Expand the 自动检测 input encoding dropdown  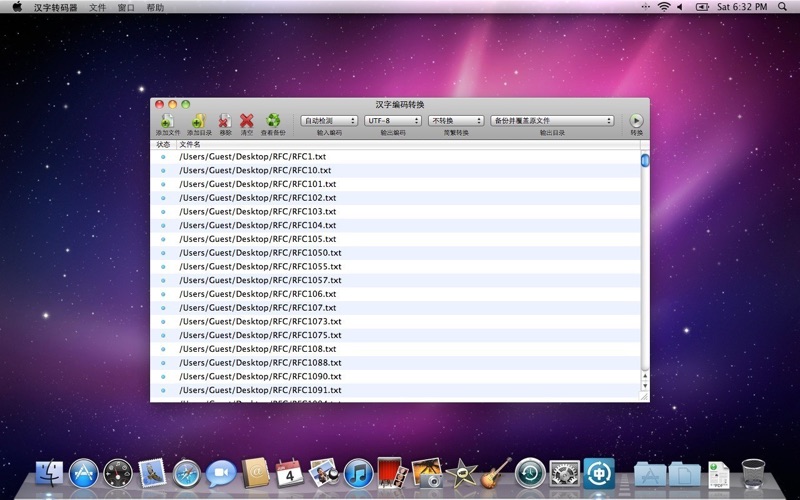pos(329,121)
